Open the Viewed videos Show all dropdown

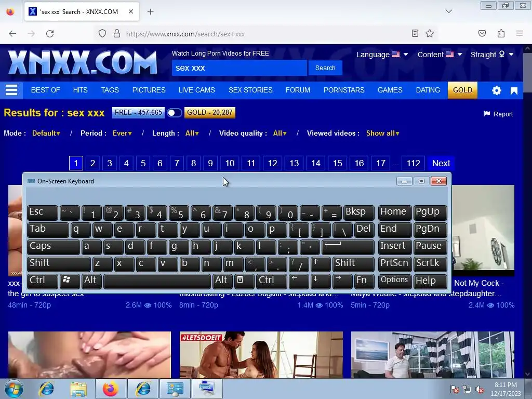tap(383, 134)
